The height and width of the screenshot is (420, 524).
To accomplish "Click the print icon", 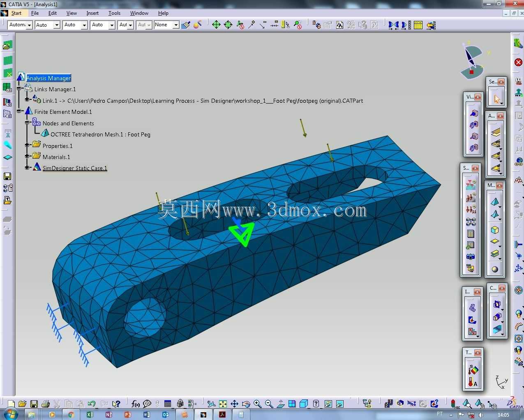I will (x=46, y=404).
